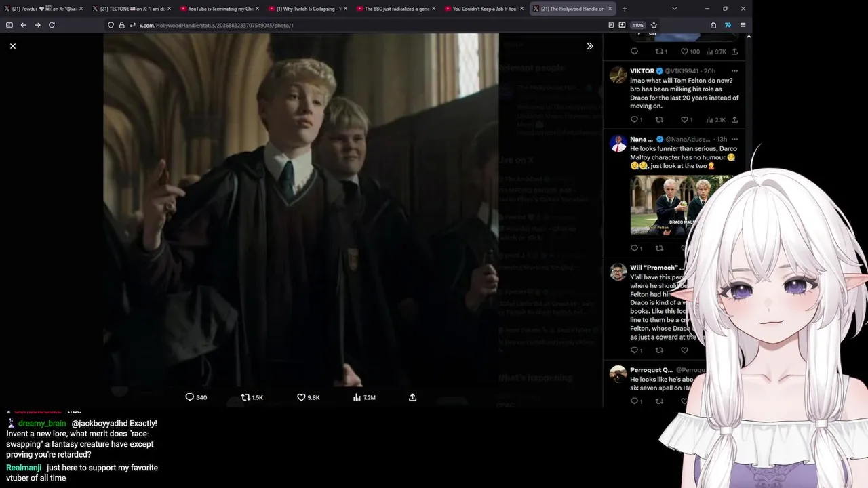
Task: Repost VIKTOR's comment
Action: click(x=659, y=120)
